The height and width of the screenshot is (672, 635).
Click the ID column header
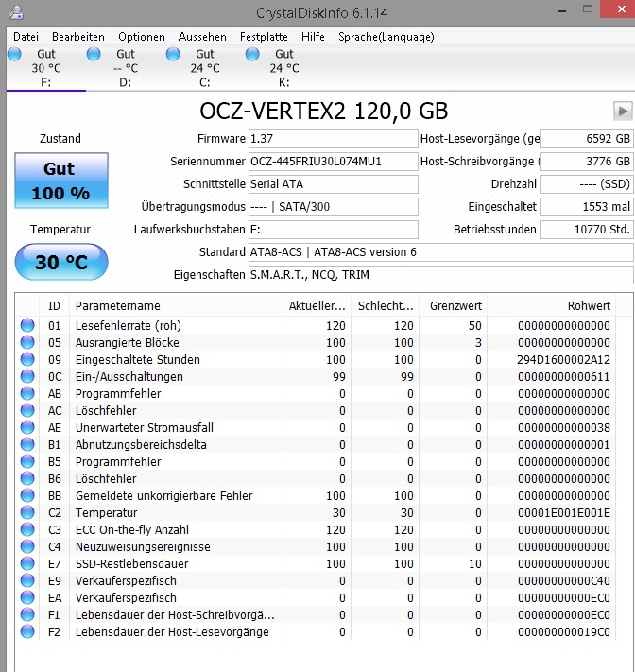(x=55, y=306)
